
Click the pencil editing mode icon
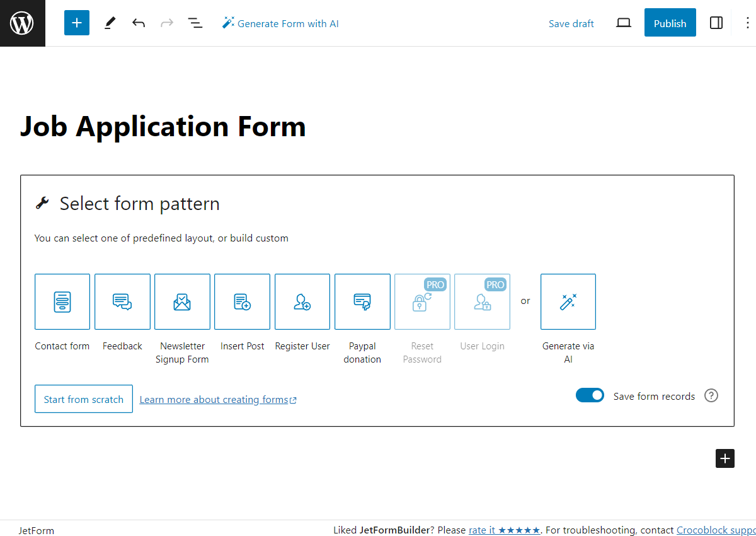point(109,23)
